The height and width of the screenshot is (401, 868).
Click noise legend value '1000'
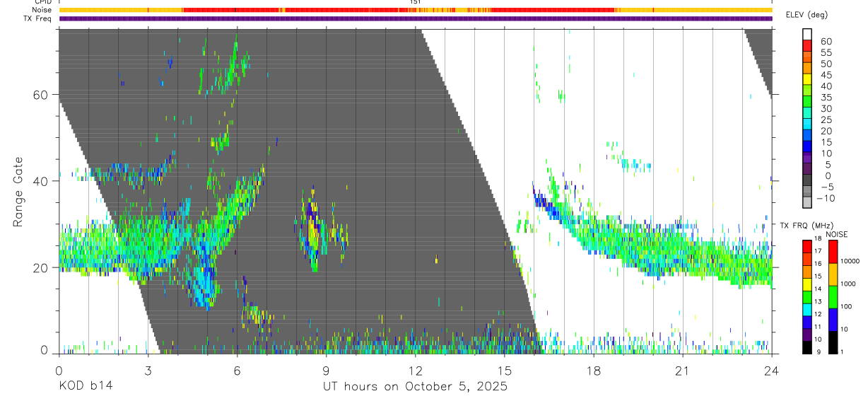(851, 284)
